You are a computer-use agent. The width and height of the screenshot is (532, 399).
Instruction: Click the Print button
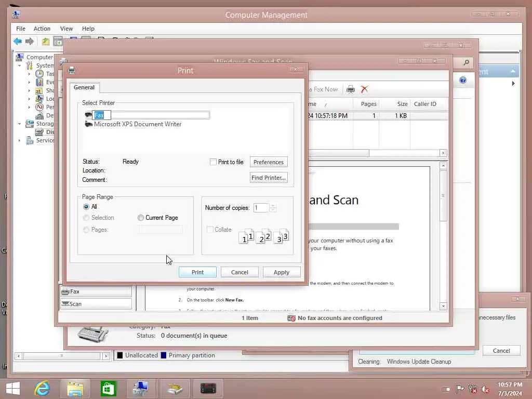(x=197, y=272)
